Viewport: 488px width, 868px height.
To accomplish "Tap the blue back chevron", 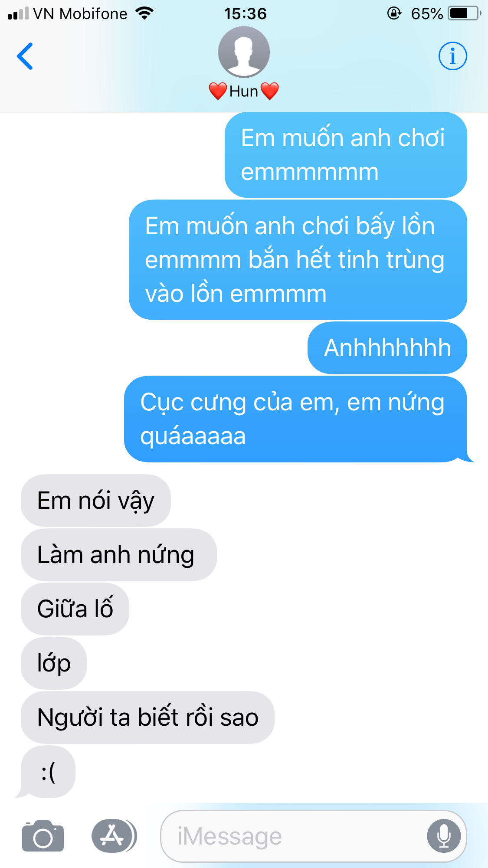I will point(25,56).
